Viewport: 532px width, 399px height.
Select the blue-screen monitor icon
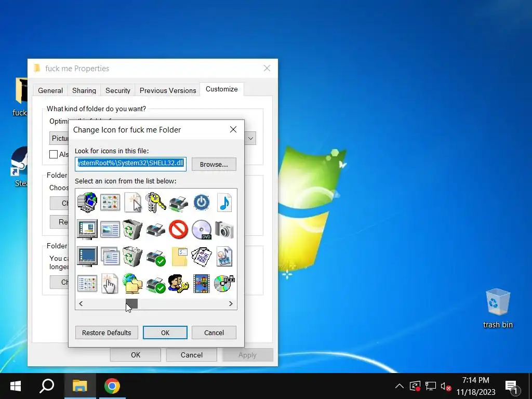[x=87, y=257]
